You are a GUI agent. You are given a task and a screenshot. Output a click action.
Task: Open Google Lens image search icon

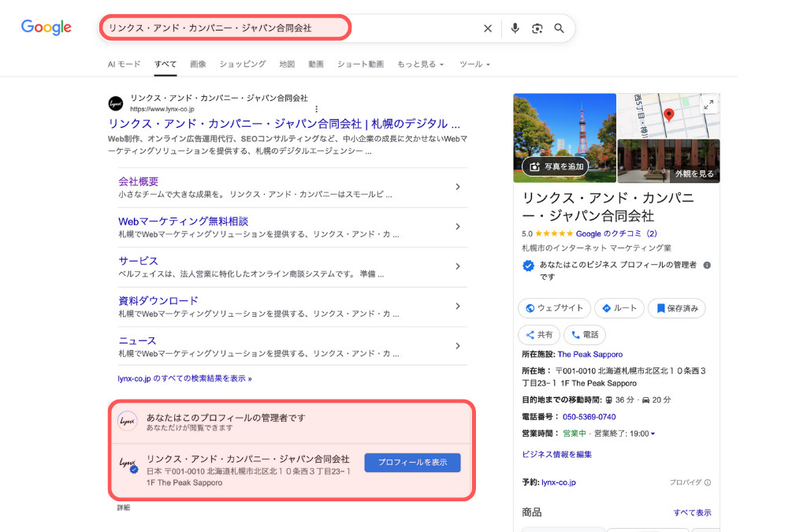537,28
